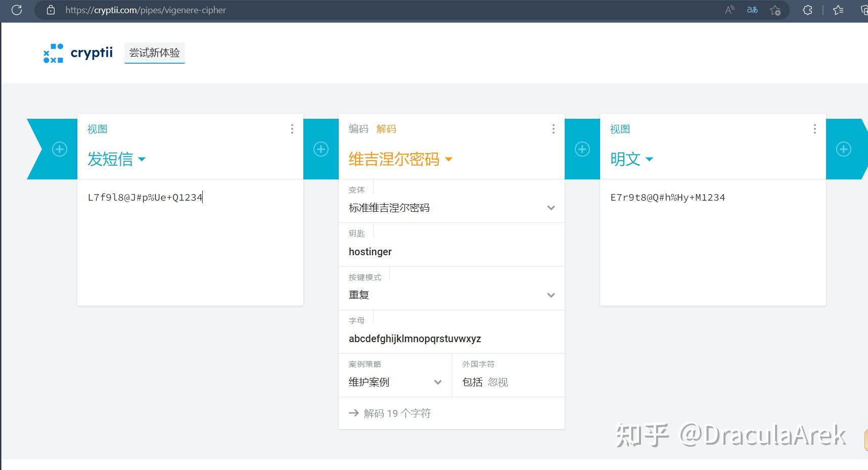Open the favorites list icon
This screenshot has height=470, width=868.
pyautogui.click(x=838, y=10)
